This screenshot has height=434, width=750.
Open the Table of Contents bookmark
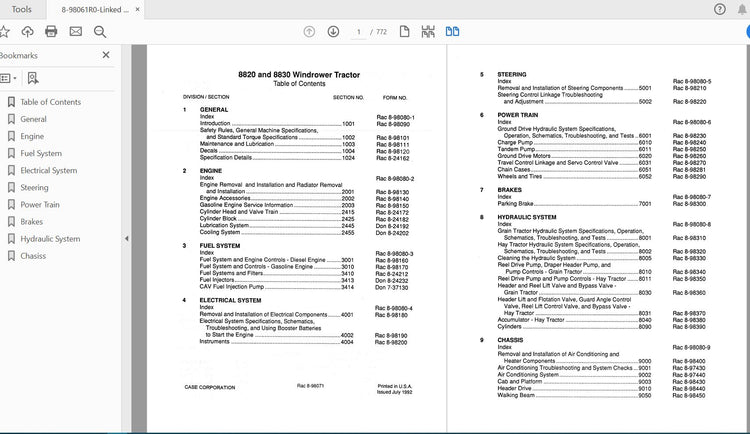point(50,102)
